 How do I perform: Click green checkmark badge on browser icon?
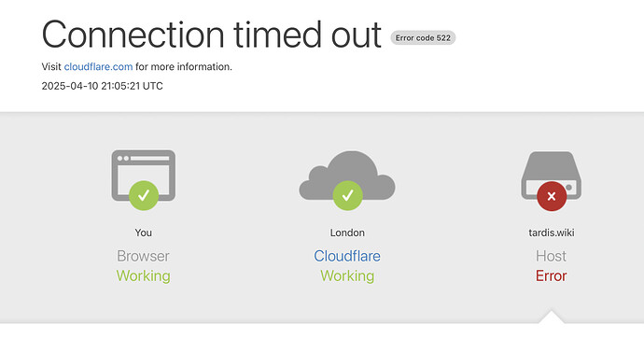tap(144, 195)
